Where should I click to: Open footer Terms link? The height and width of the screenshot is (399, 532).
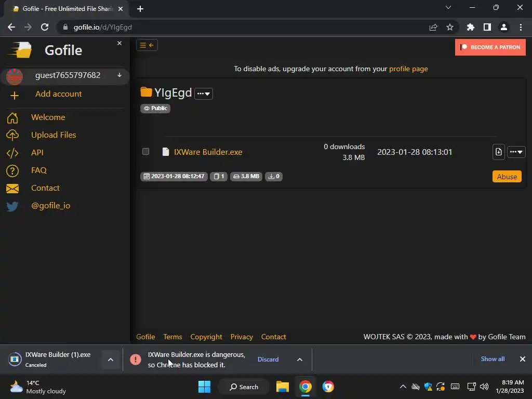(x=172, y=337)
